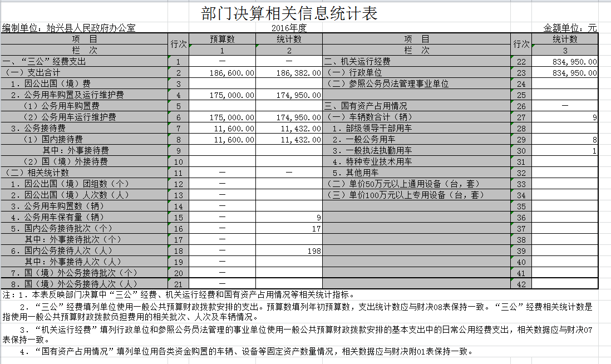Select row label （1）公务用车购置费
This screenshot has width=611, height=364.
click(61, 106)
